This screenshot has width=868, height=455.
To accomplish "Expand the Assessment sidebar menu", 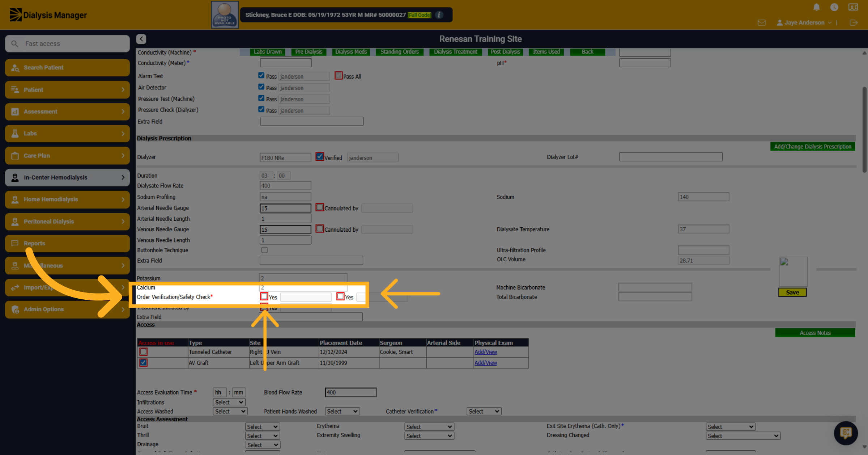I will click(x=67, y=112).
